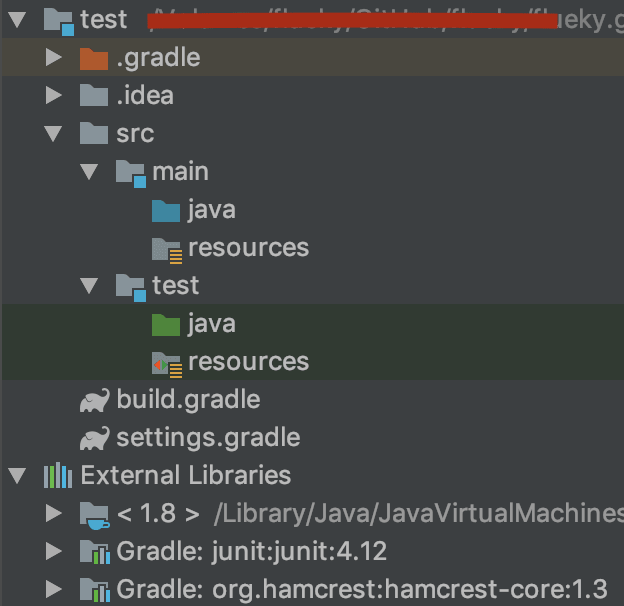Collapse the External Libraries node

coord(18,475)
